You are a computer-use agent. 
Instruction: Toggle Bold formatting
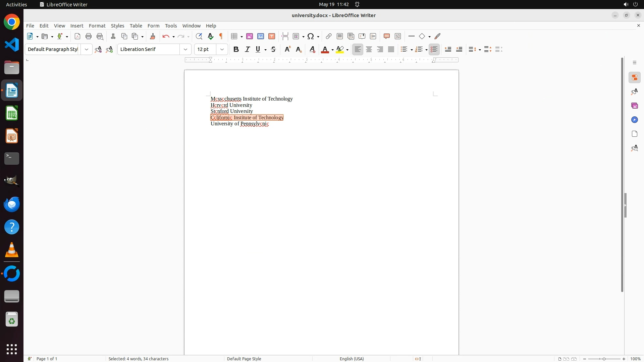pos(236,50)
